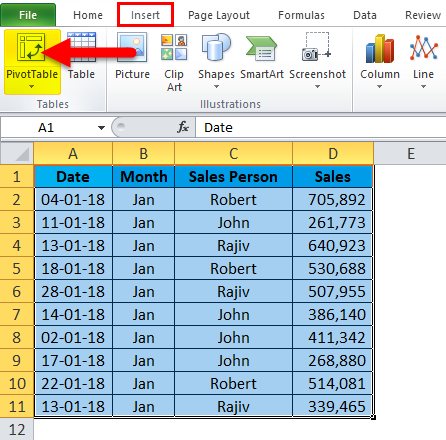Select column D header
446x440 pixels.
pyautogui.click(x=333, y=154)
